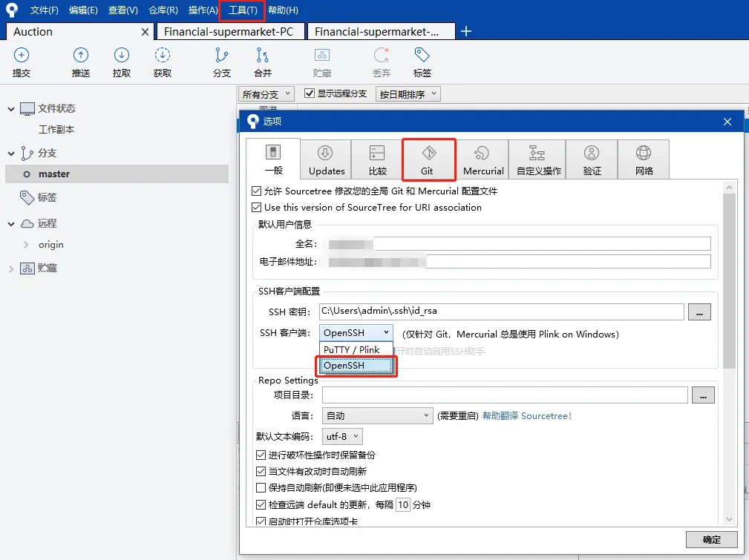Open the Edit (编辑) menu
The height and width of the screenshot is (560, 749).
point(83,10)
